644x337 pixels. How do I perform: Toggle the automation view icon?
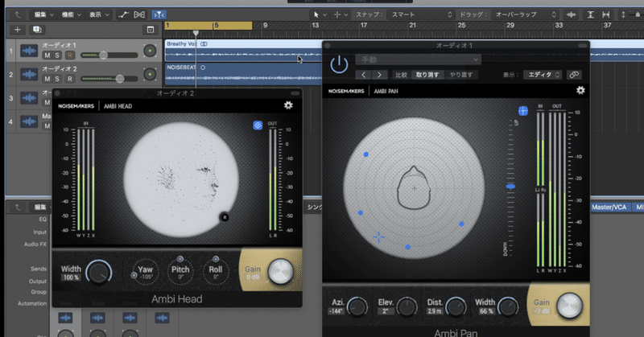(123, 14)
